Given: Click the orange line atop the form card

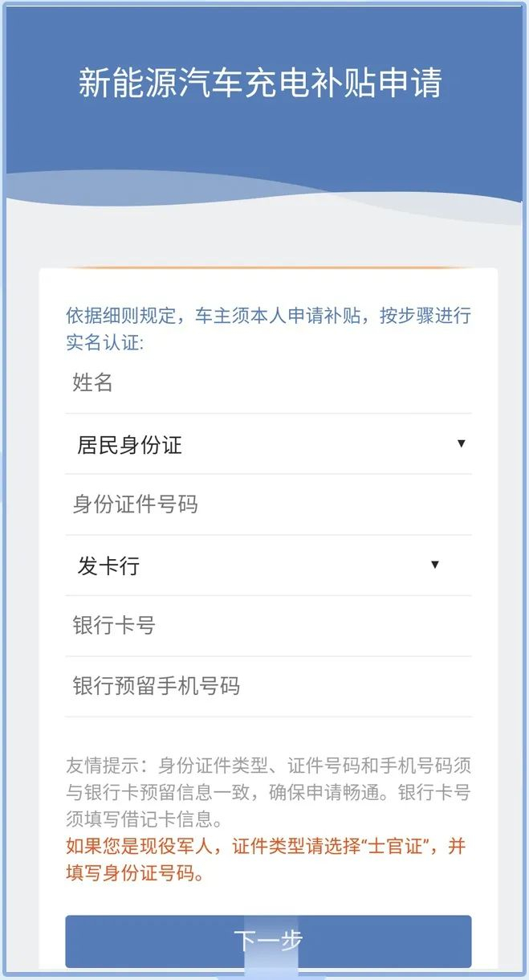Looking at the screenshot, I should tap(268, 268).
